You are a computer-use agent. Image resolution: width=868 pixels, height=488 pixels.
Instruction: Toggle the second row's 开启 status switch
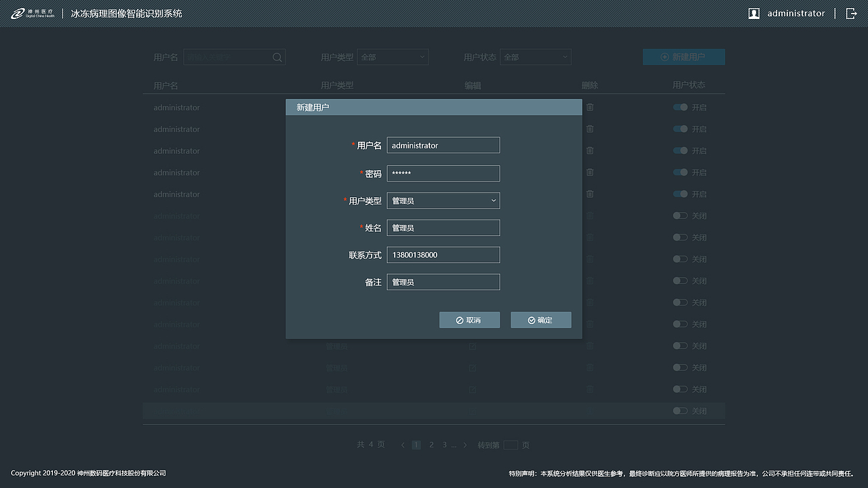(x=680, y=129)
